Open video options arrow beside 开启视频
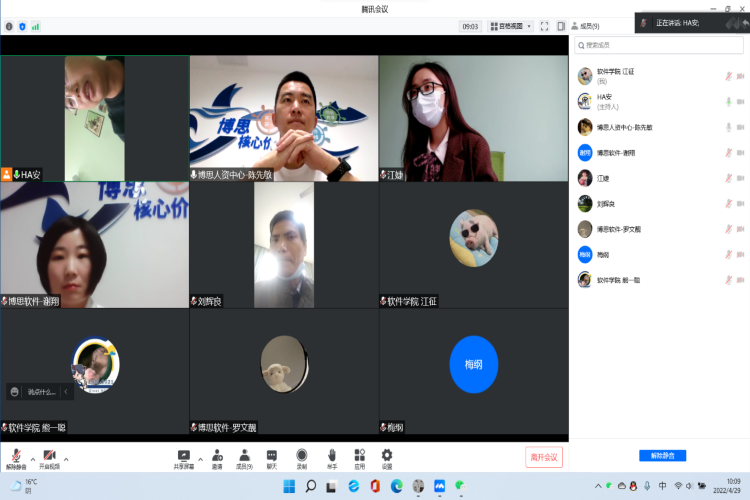This screenshot has height=500, width=750. coord(66,459)
